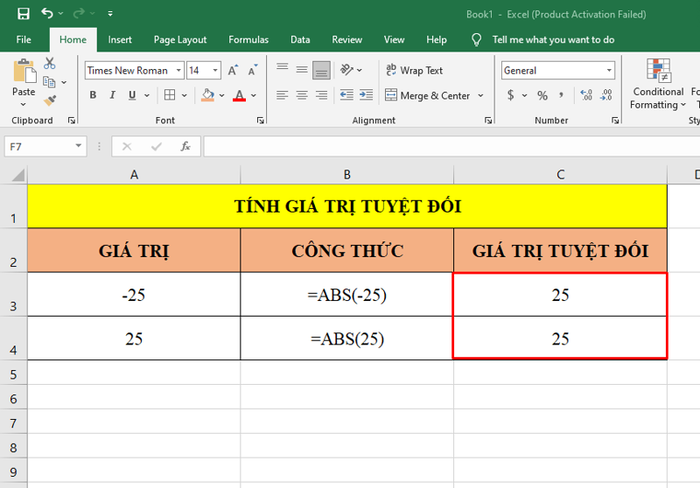Apply the red Font Color
The height and width of the screenshot is (488, 700).
[x=239, y=95]
